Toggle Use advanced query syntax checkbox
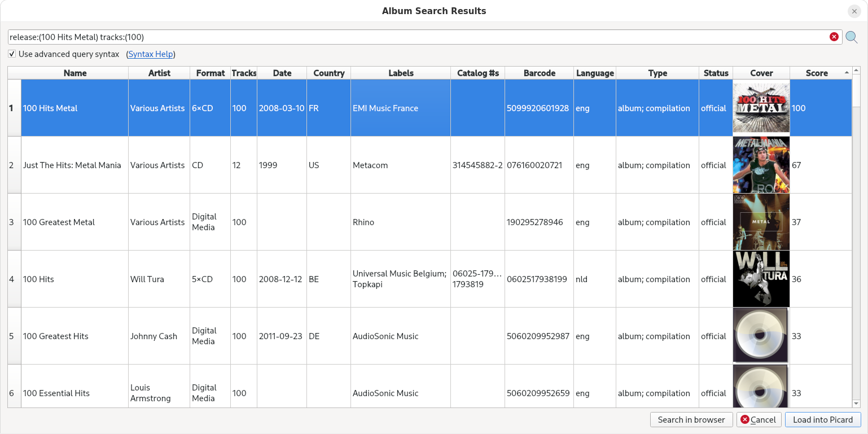Viewport: 868px width, 434px height. [x=12, y=54]
